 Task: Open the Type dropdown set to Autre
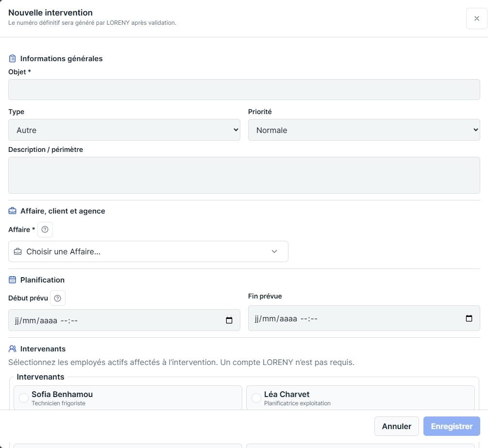[124, 130]
